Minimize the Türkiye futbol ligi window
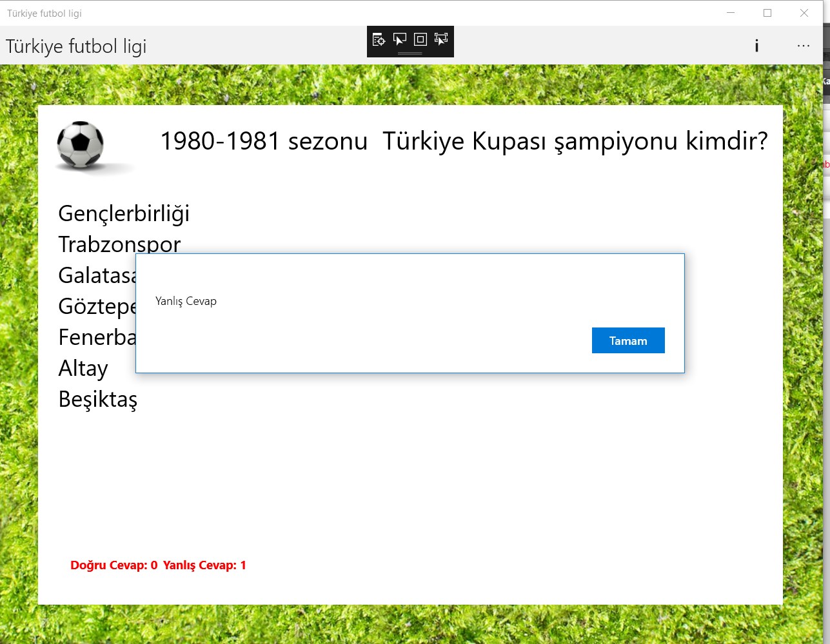Image resolution: width=830 pixels, height=644 pixels. [731, 13]
